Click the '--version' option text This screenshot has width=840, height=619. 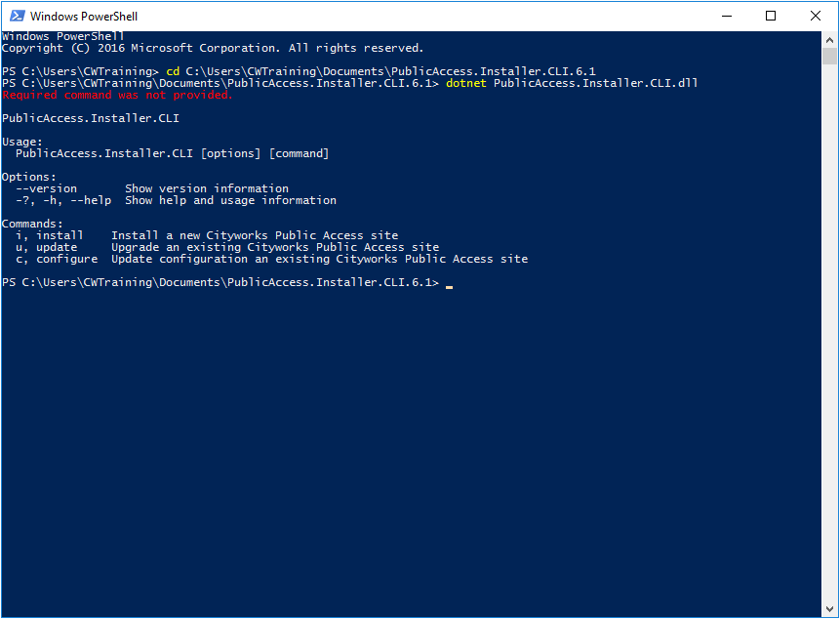[45, 187]
